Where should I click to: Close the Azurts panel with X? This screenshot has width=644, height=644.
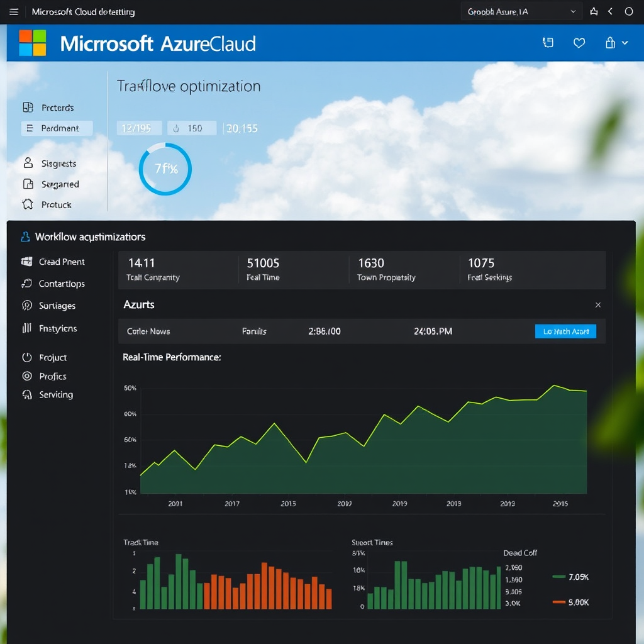[598, 305]
